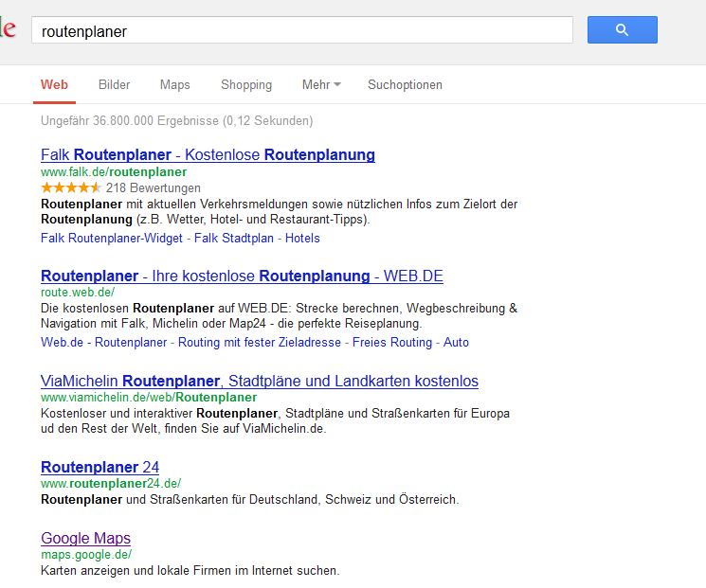Click Kostenloser und interaktiver Routenplaner snippet
The image size is (706, 588).
point(275,420)
